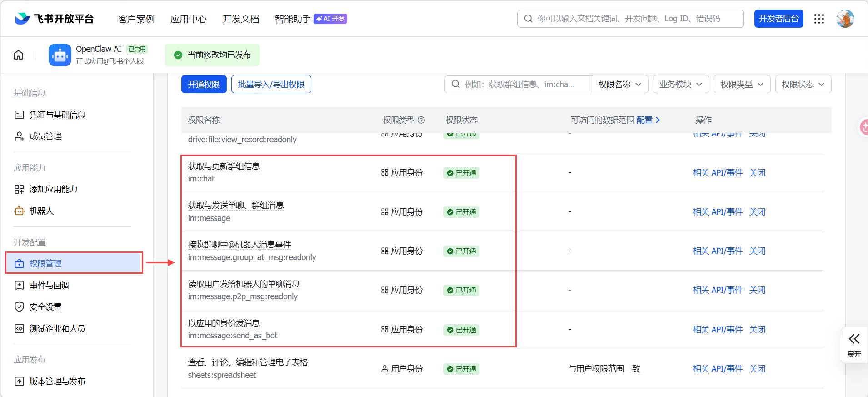Open the apps grid menu icon
This screenshot has width=868, height=397.
click(x=819, y=19)
